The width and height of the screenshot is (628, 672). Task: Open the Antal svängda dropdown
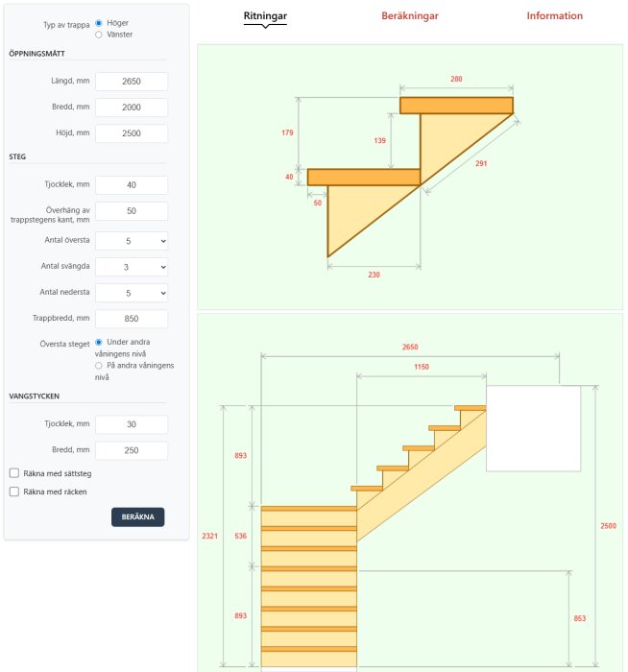coord(132,267)
